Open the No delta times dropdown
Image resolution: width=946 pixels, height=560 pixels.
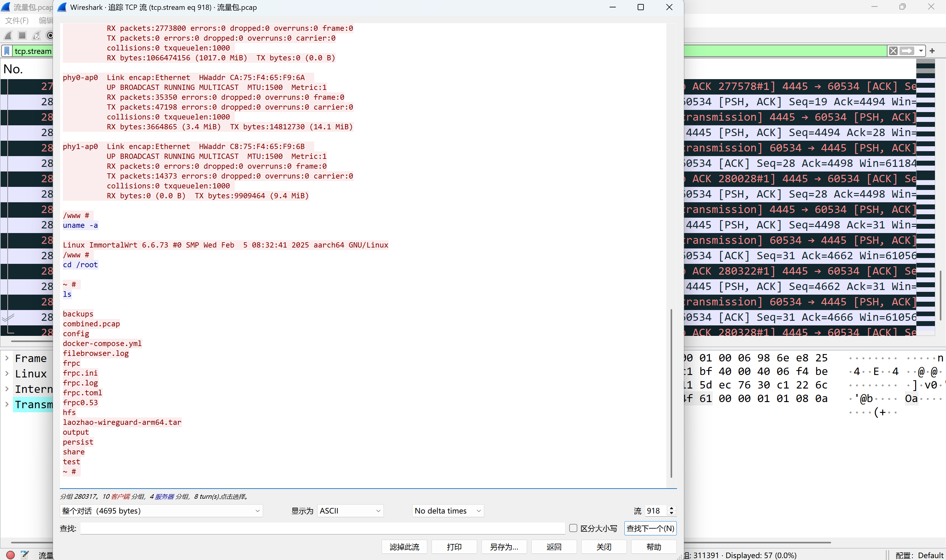tap(448, 510)
